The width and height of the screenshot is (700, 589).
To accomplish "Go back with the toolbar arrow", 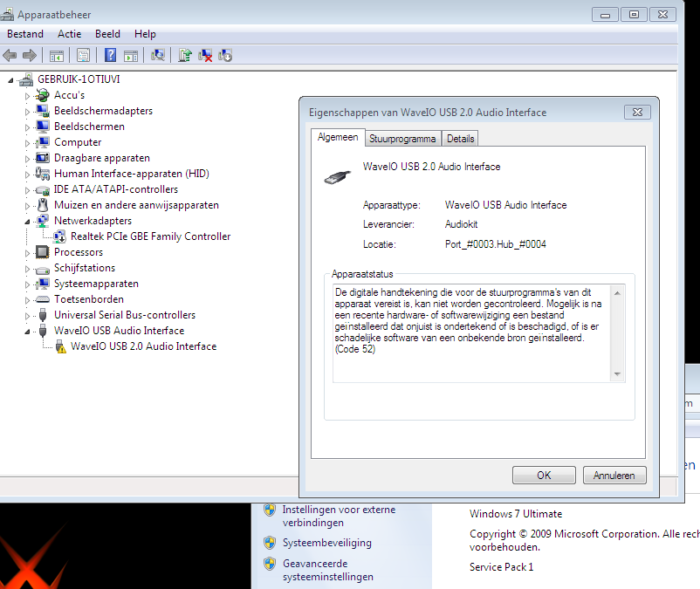I will [10, 56].
